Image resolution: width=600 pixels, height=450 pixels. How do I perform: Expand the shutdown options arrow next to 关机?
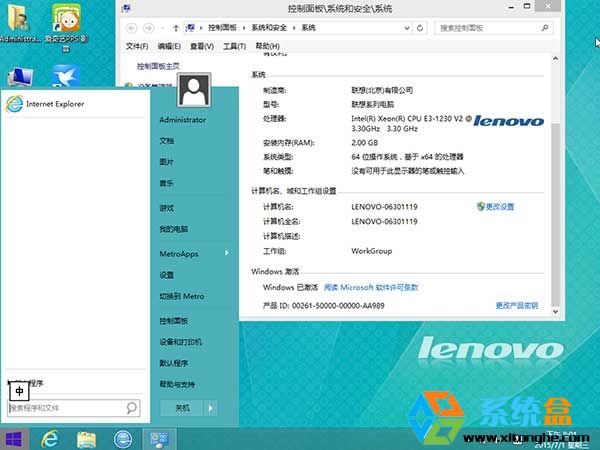coord(210,408)
